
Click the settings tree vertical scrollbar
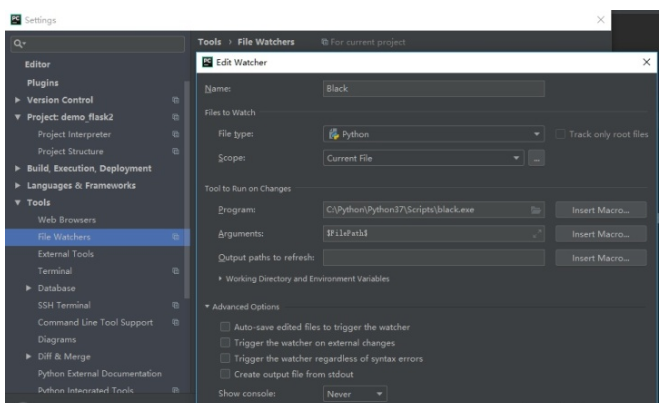point(186,189)
